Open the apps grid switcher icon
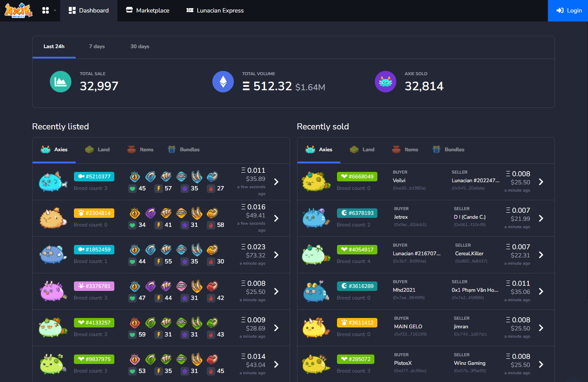This screenshot has width=588, height=382. click(x=46, y=10)
